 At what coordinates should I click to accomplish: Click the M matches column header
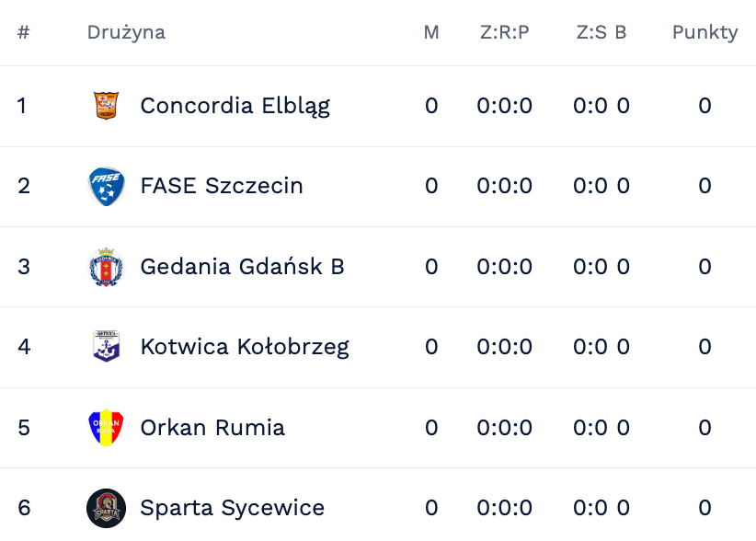pos(431,32)
